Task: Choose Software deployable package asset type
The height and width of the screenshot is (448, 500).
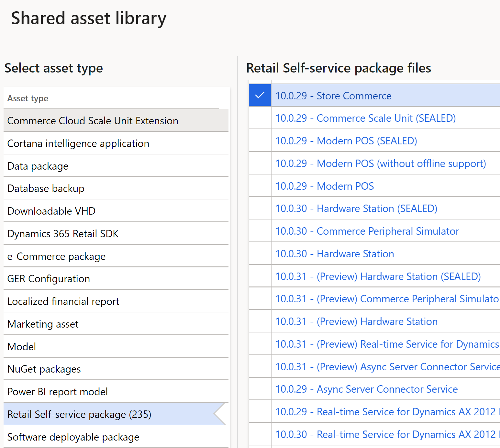Action: (x=116, y=437)
